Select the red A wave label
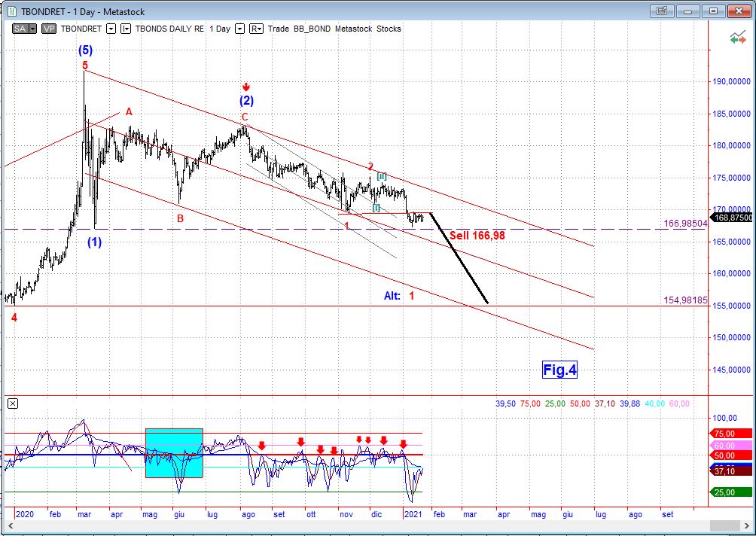The height and width of the screenshot is (536, 756). [129, 112]
